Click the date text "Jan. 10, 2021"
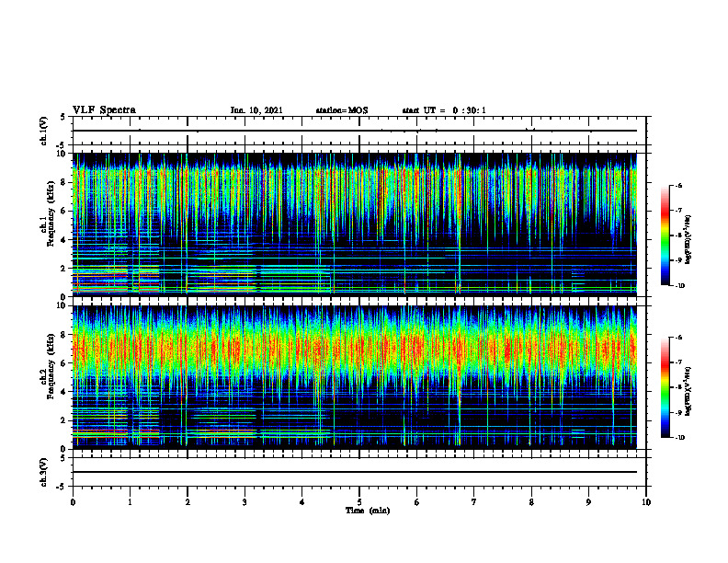The image size is (728, 563). point(256,110)
